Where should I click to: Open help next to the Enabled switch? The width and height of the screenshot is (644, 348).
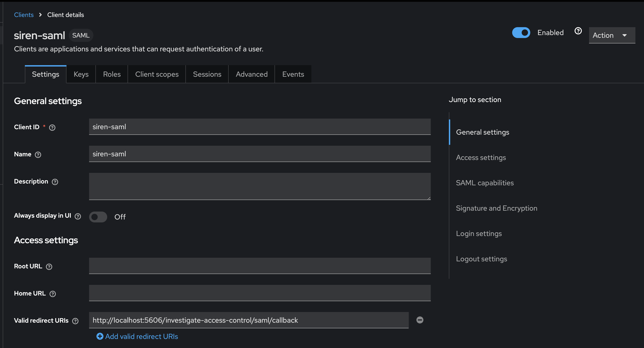(x=578, y=31)
